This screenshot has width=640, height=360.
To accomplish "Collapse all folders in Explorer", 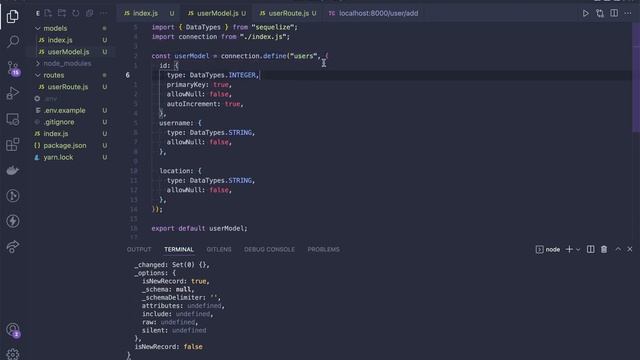I will pos(89,13).
